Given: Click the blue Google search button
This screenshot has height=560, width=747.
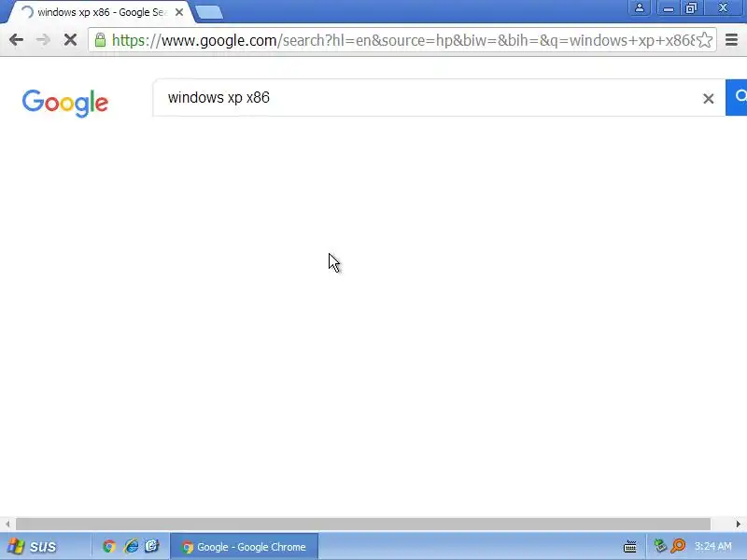Looking at the screenshot, I should 737,98.
